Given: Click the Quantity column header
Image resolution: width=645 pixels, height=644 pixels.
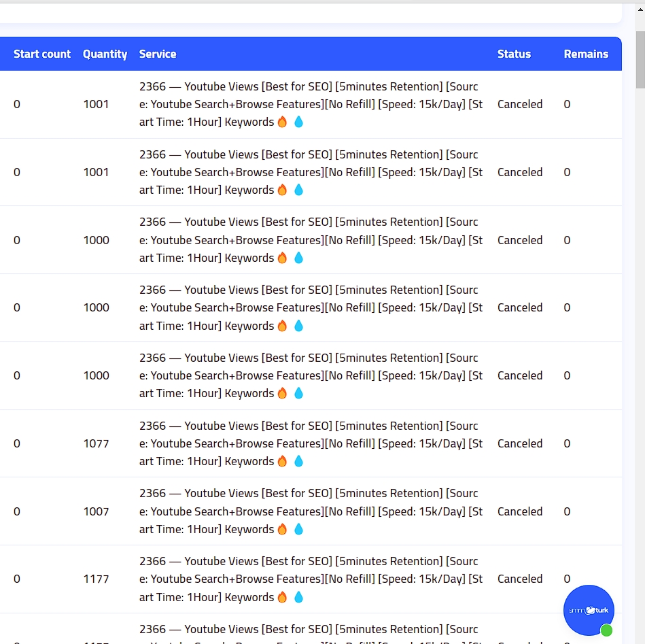Looking at the screenshot, I should (x=105, y=54).
